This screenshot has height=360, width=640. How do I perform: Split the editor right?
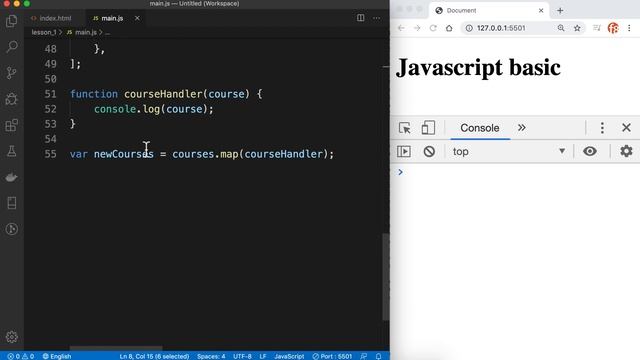(x=360, y=18)
